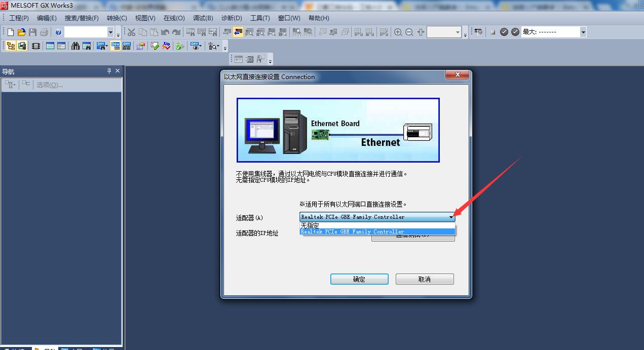Open the 诊断(D) menu
The image size is (644, 350).
click(232, 18)
